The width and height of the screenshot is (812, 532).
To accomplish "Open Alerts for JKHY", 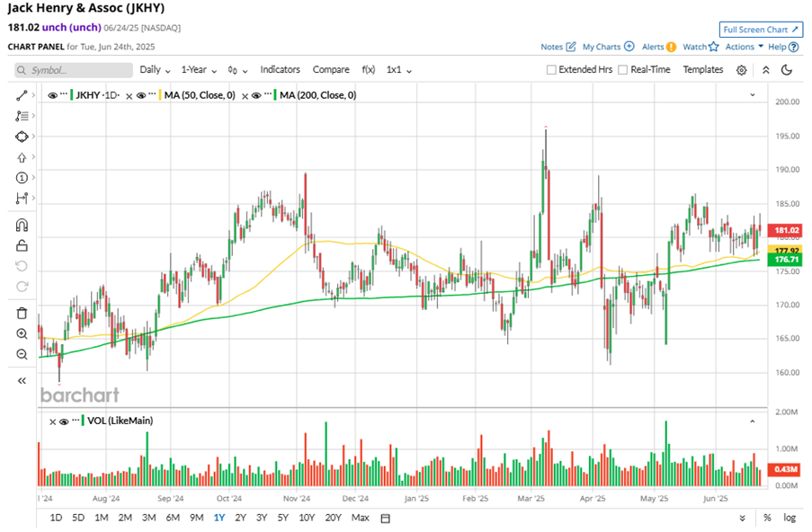I will (659, 47).
